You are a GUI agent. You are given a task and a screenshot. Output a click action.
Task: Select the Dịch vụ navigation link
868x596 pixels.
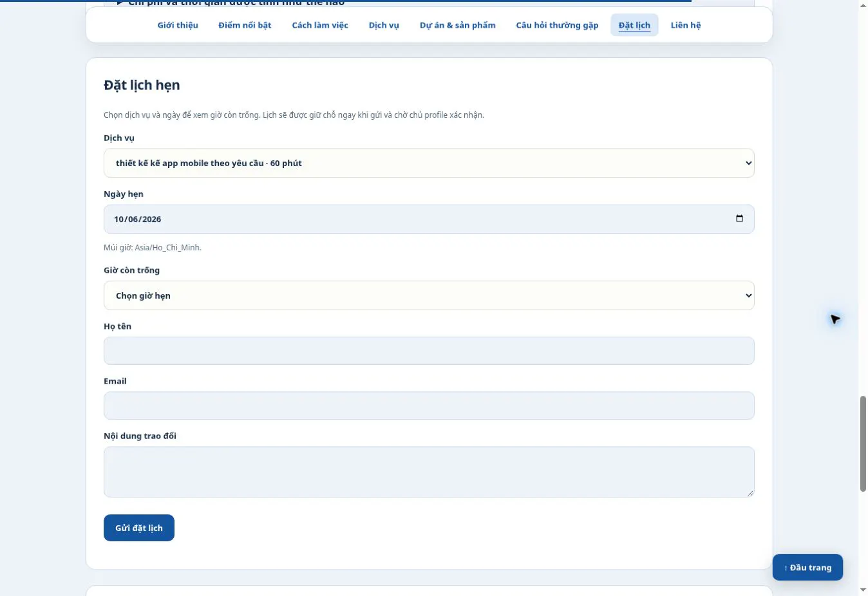pos(384,25)
